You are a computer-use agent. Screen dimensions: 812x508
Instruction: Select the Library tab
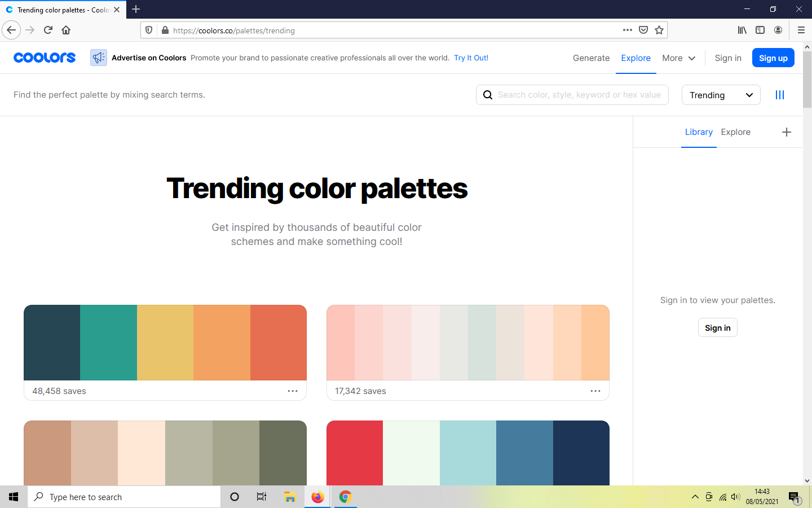coord(699,132)
